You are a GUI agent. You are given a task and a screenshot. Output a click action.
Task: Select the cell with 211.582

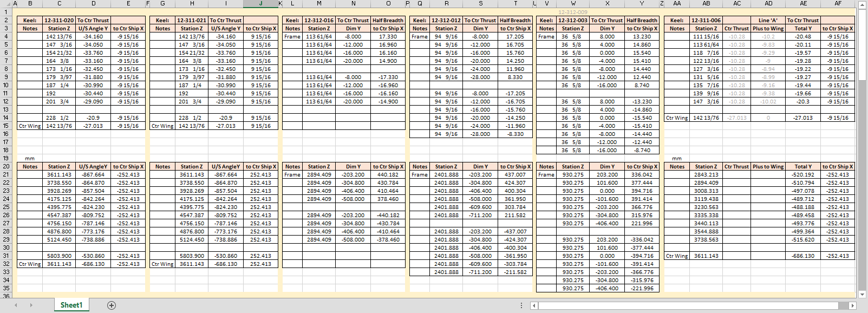[x=515, y=216]
